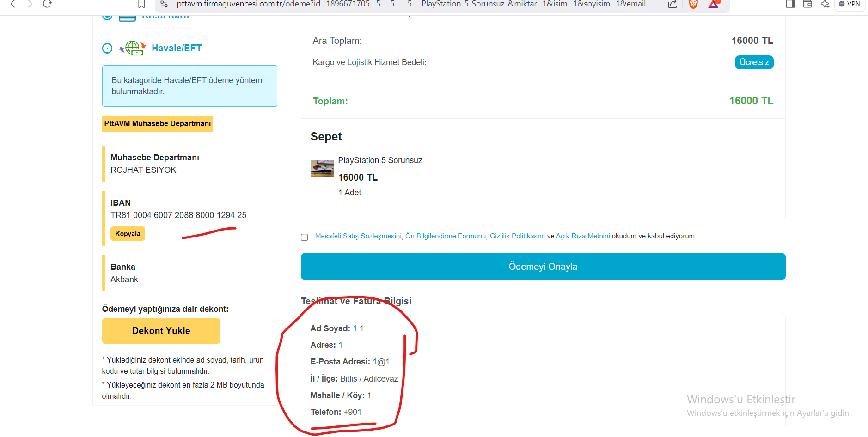
Task: Copy the IBAN with Kopyala button
Action: [128, 234]
